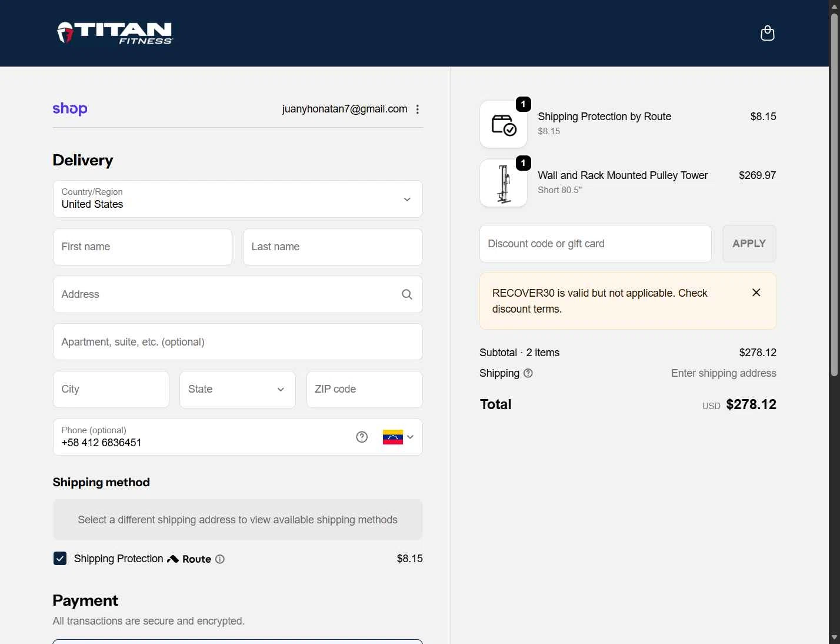The image size is (840, 644).
Task: Click the Apartment, suite, etc. field
Action: point(238,342)
